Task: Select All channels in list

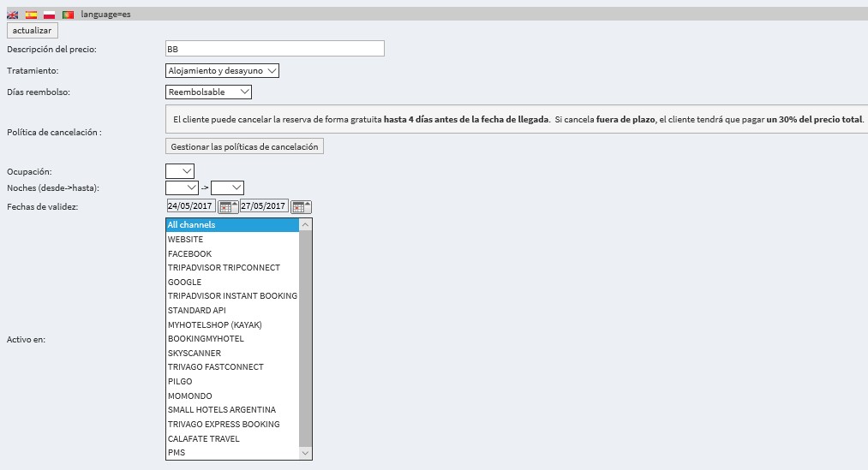Action: click(232, 224)
